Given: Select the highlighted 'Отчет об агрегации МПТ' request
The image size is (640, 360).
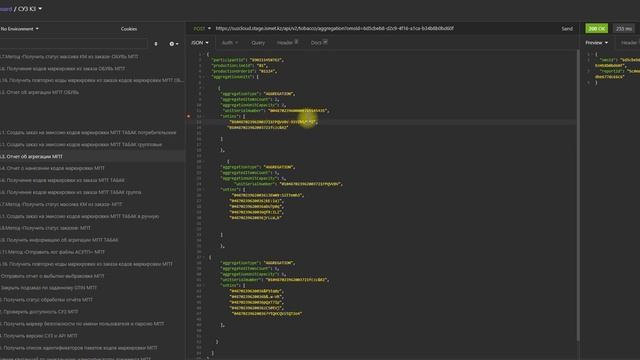Looking at the screenshot, I should [x=92, y=156].
